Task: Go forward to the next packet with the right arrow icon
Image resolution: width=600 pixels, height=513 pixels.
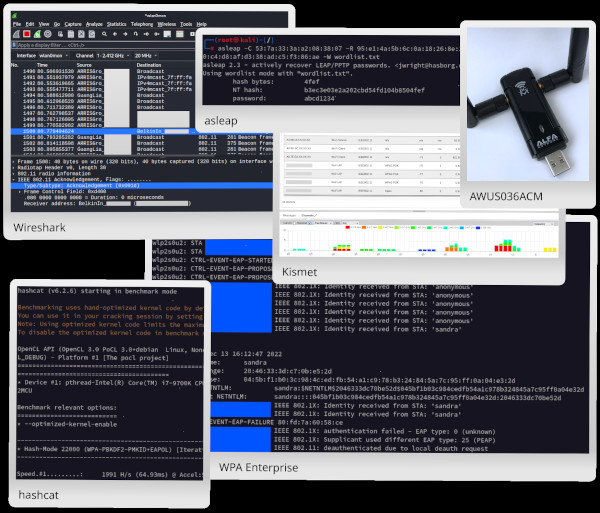Action: point(125,34)
